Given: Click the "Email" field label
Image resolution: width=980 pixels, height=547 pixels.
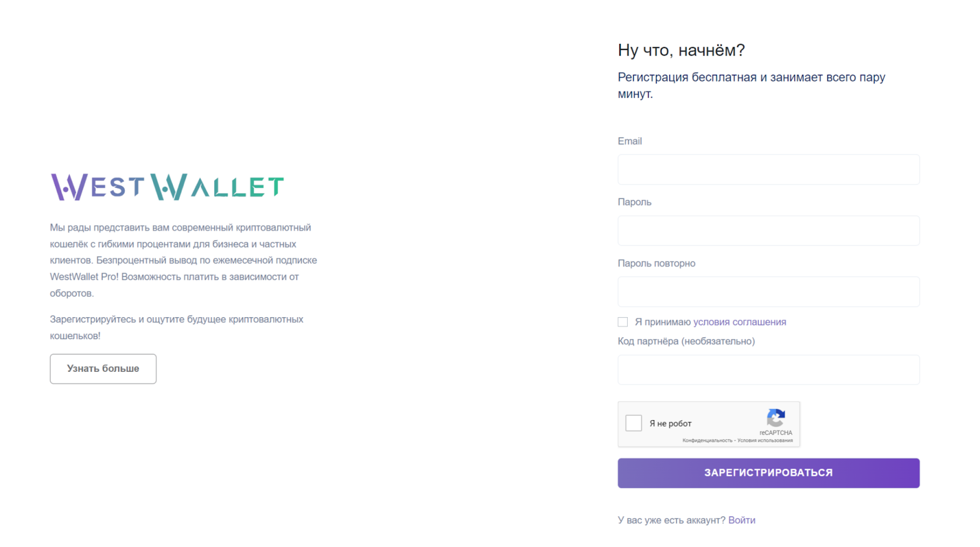Looking at the screenshot, I should pos(630,141).
